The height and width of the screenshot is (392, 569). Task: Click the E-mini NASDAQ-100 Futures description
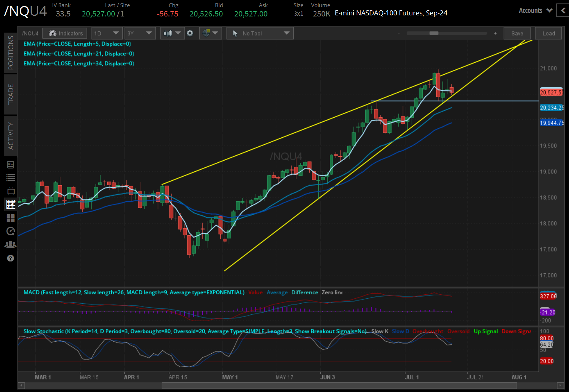pos(391,13)
